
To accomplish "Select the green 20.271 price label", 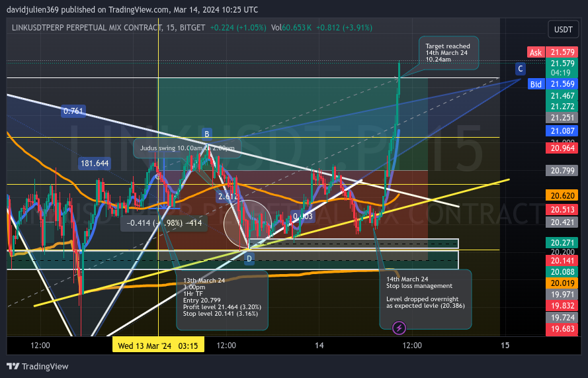I will coord(562,242).
